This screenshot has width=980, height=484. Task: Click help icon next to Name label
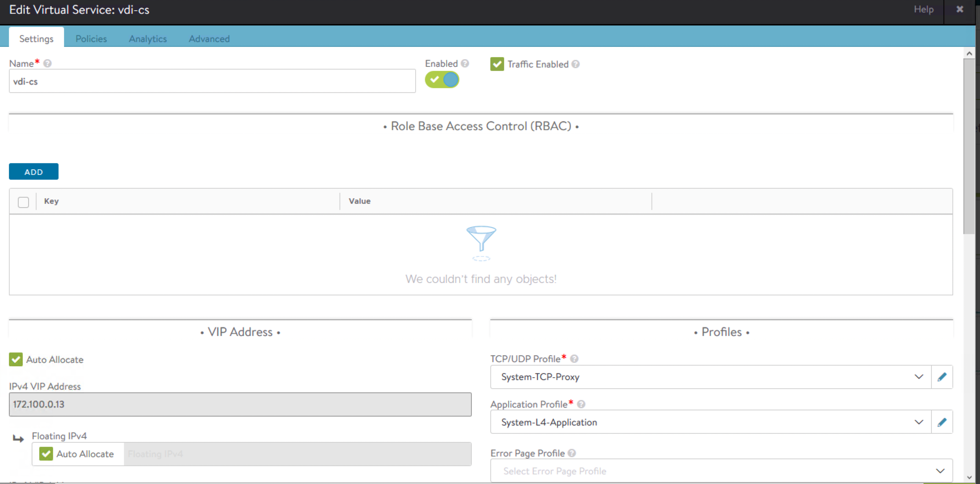(47, 63)
